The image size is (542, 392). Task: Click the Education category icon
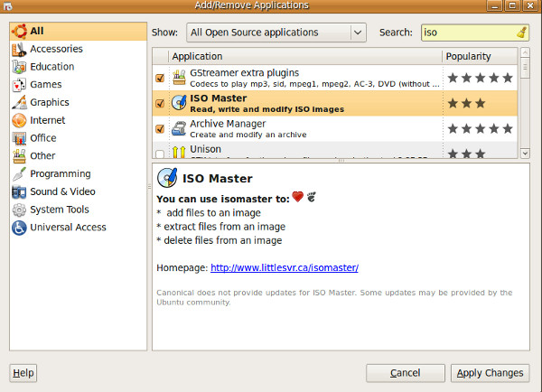(x=19, y=67)
